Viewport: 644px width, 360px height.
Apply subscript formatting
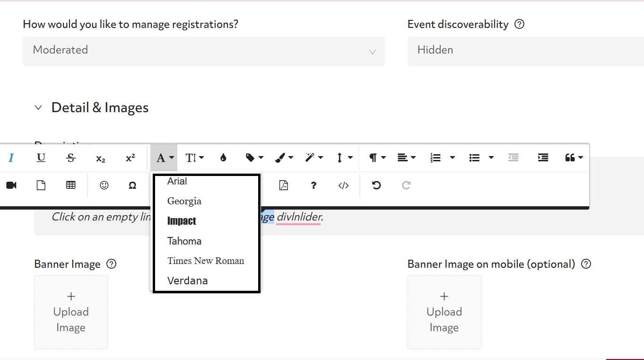click(101, 158)
